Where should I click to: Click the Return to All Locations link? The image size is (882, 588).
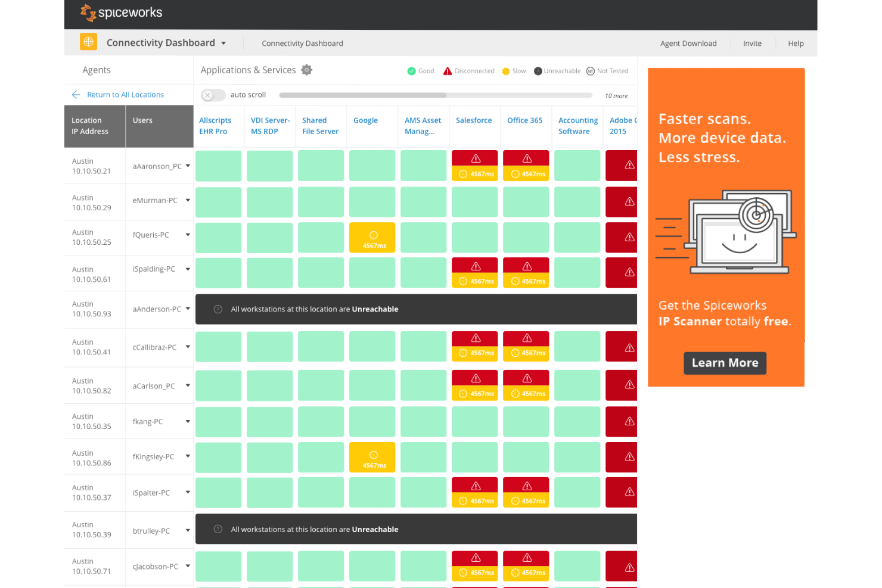point(125,94)
